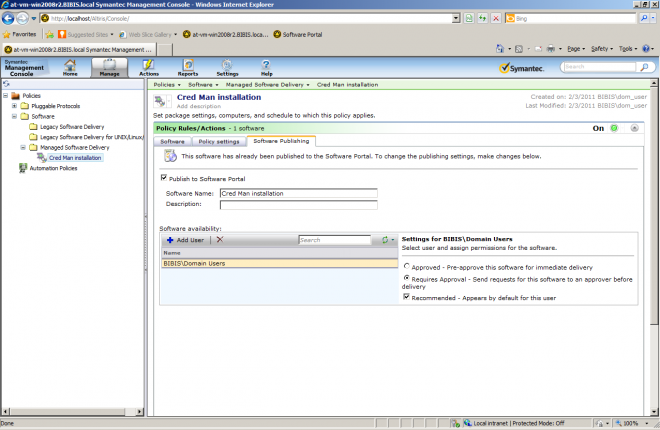Select the Approved pre-approve radio button
The width and height of the screenshot is (660, 430).
coord(407,266)
